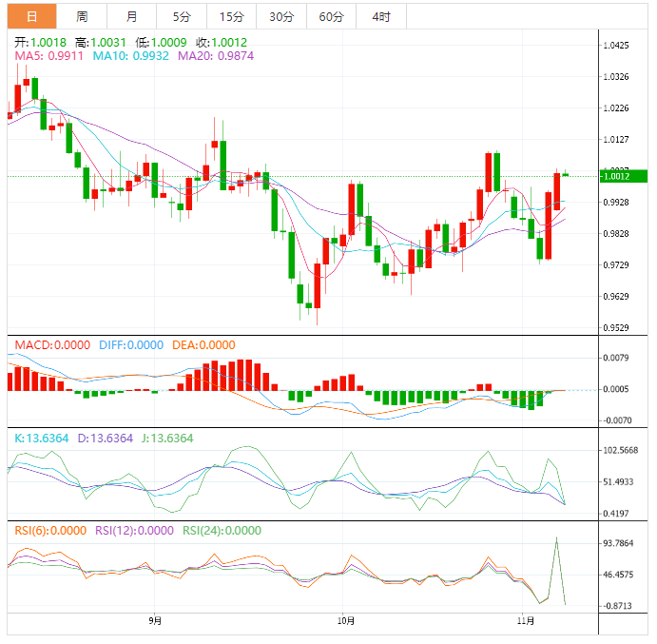Click the MA20: 0.9874 indicator label
This screenshot has height=644, width=657.
[216, 56]
